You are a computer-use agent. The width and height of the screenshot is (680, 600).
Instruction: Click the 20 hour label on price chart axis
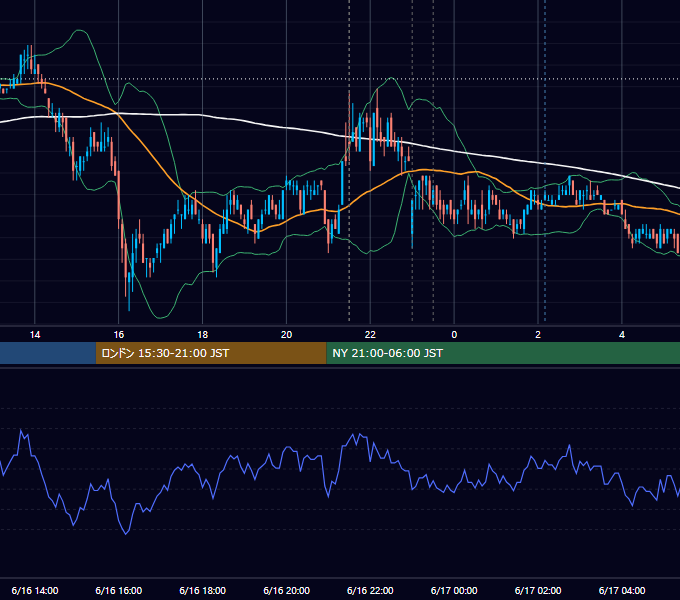pyautogui.click(x=286, y=335)
